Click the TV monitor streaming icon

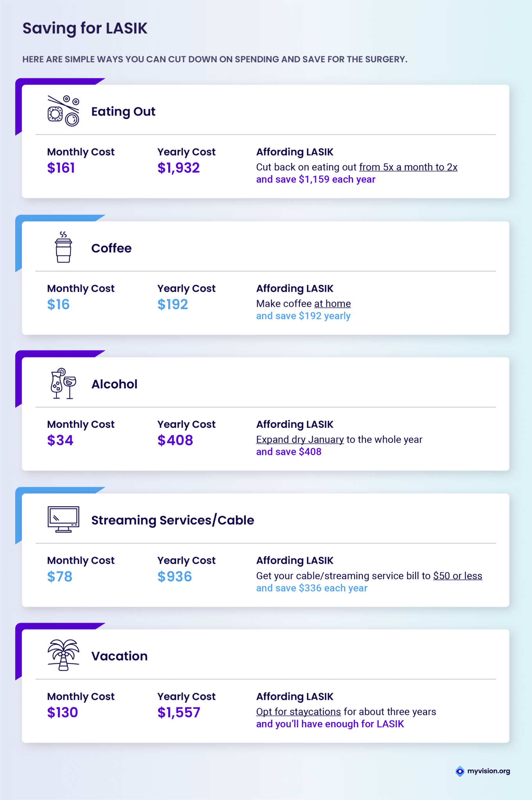pyautogui.click(x=63, y=520)
